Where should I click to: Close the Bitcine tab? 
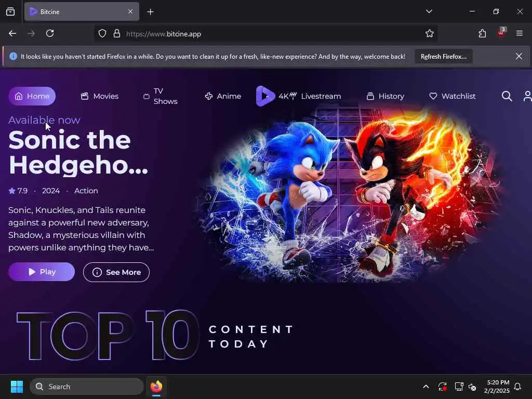130,11
